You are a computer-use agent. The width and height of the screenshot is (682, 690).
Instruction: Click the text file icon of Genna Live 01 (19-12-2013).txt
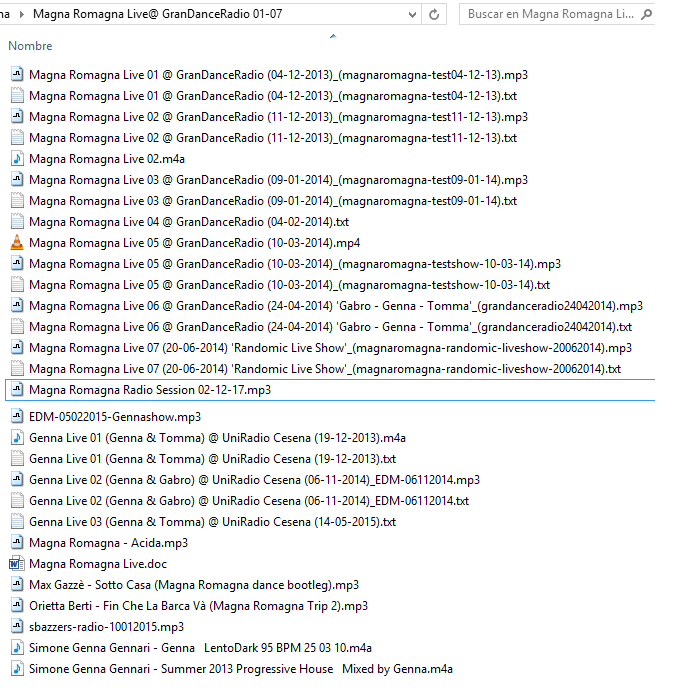[x=17, y=459]
